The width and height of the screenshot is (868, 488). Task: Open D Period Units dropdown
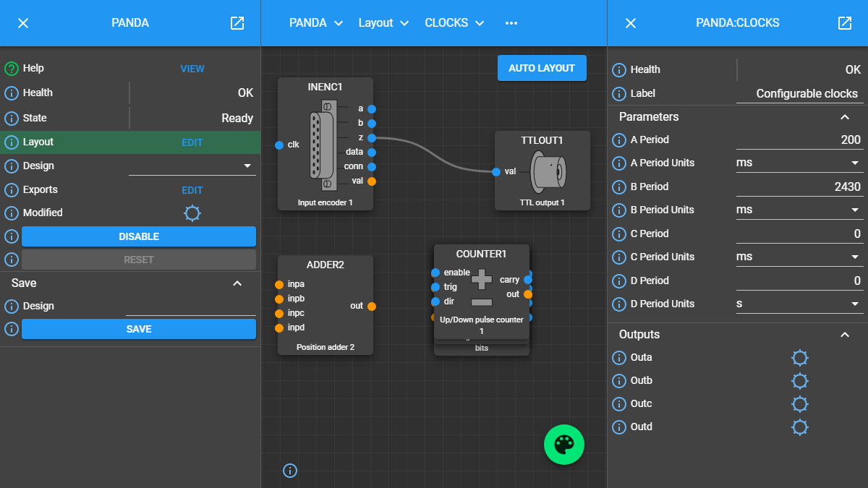800,304
